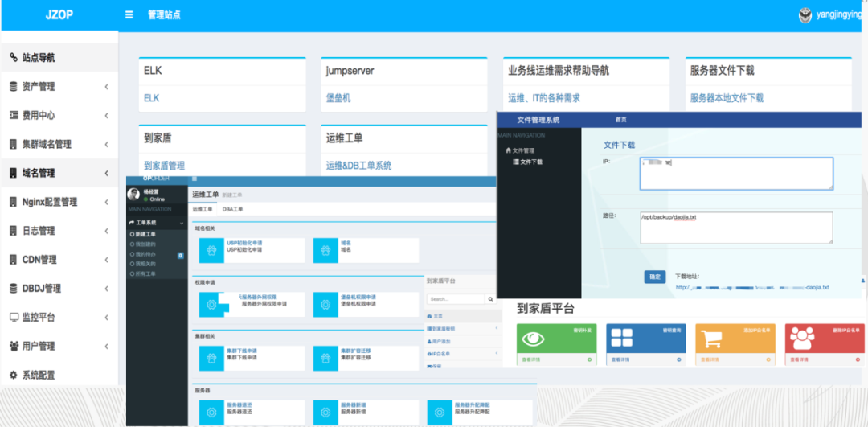Open the 运维&DB工单系统 link

pos(358,165)
